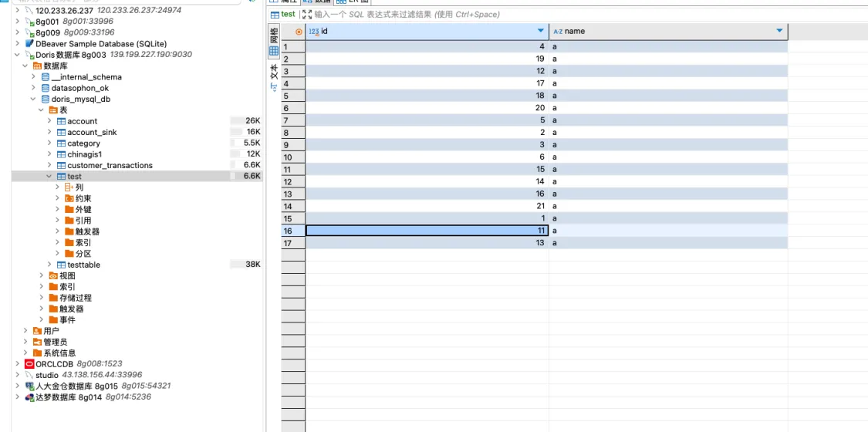Click the name column header
The width and height of the screenshot is (868, 432).
(668, 32)
